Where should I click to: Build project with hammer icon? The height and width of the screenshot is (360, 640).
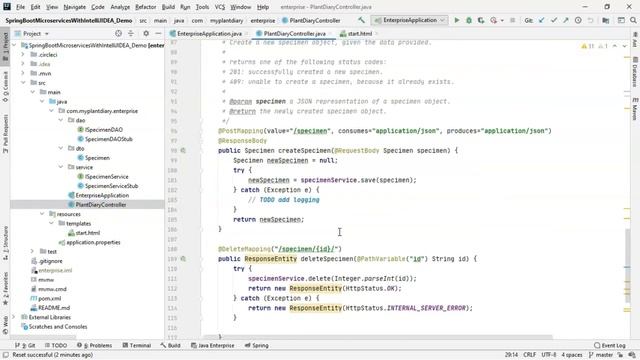point(361,20)
